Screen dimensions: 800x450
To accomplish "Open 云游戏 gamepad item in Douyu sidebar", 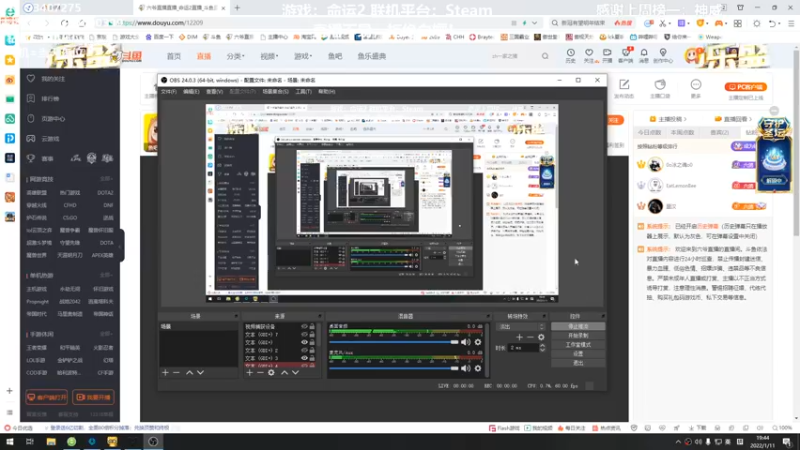I will 43,139.
